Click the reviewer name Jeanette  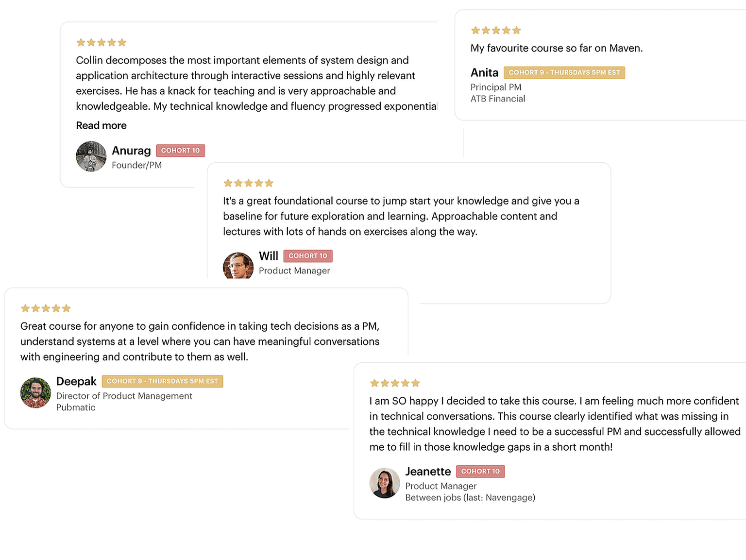pos(428,472)
